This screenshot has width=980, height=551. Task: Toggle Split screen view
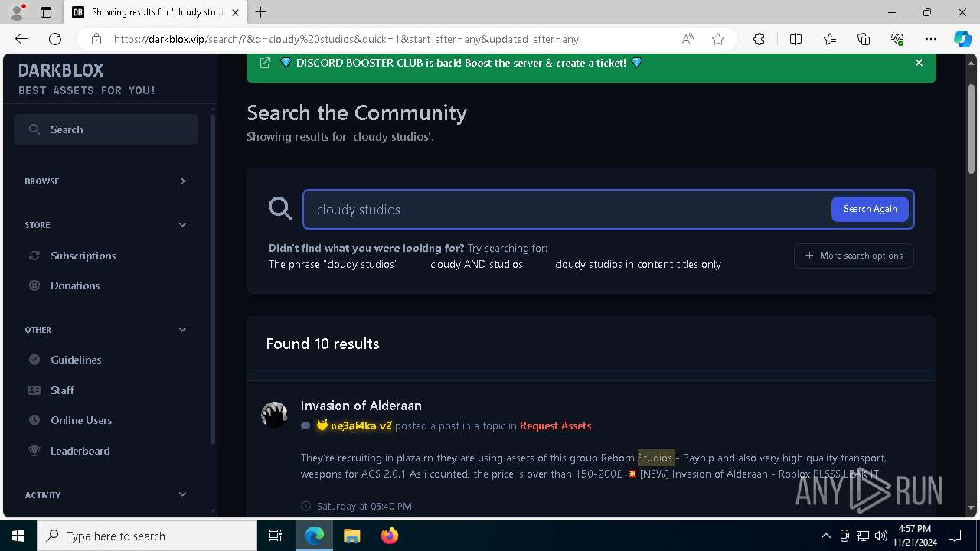click(795, 39)
